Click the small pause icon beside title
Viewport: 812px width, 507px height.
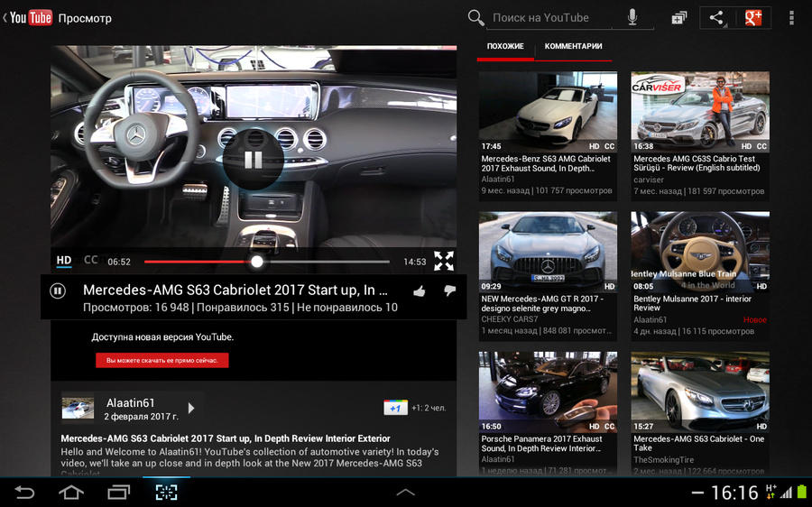coord(58,291)
